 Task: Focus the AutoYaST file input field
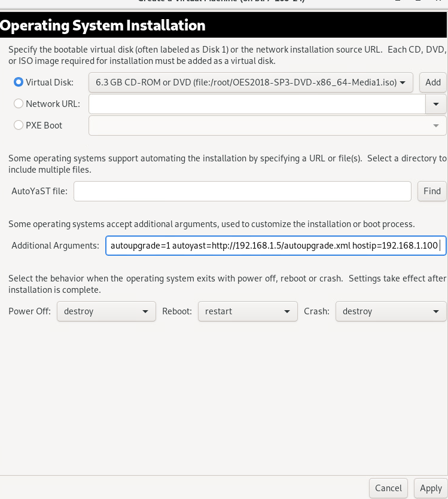242,191
